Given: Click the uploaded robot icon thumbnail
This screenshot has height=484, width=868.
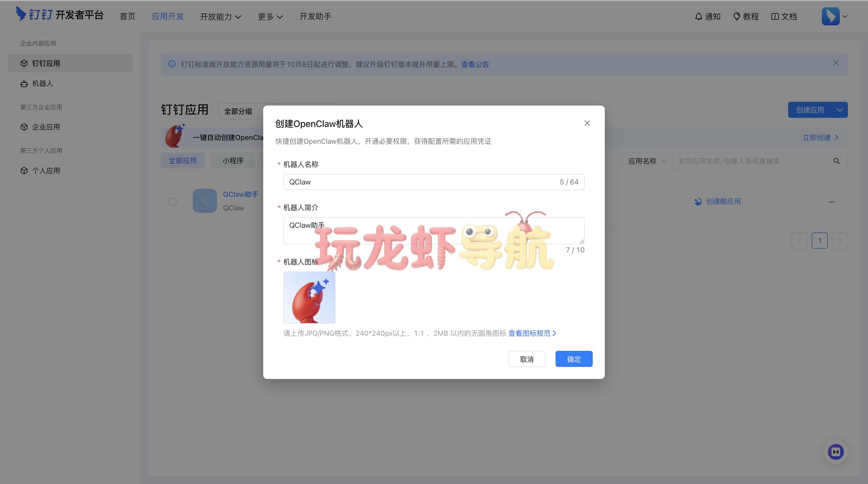Looking at the screenshot, I should point(309,298).
